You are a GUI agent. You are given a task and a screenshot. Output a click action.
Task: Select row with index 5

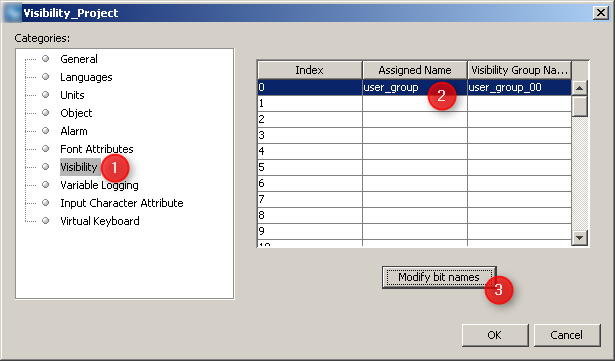pyautogui.click(x=415, y=168)
